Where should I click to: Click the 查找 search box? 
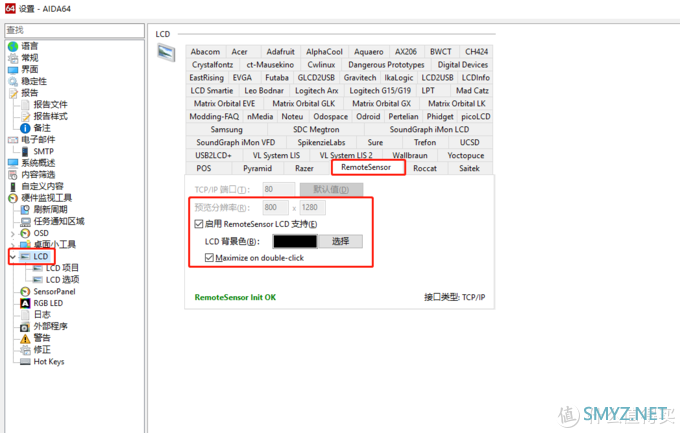tap(75, 30)
